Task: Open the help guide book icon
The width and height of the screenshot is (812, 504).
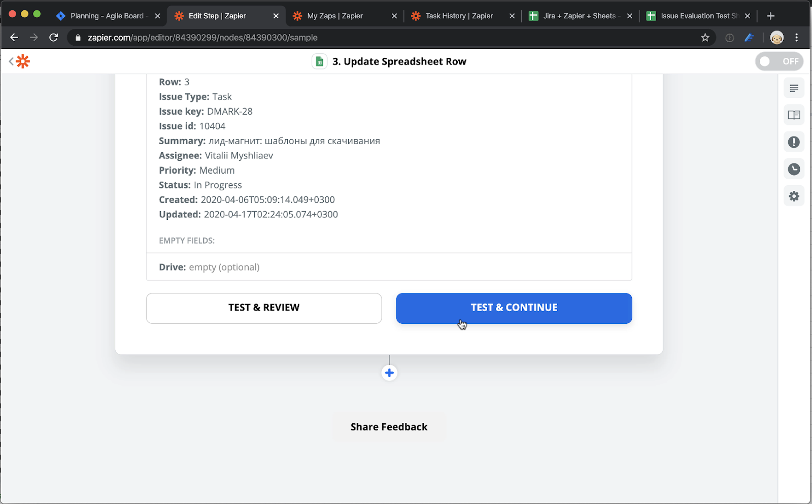Action: 794,115
